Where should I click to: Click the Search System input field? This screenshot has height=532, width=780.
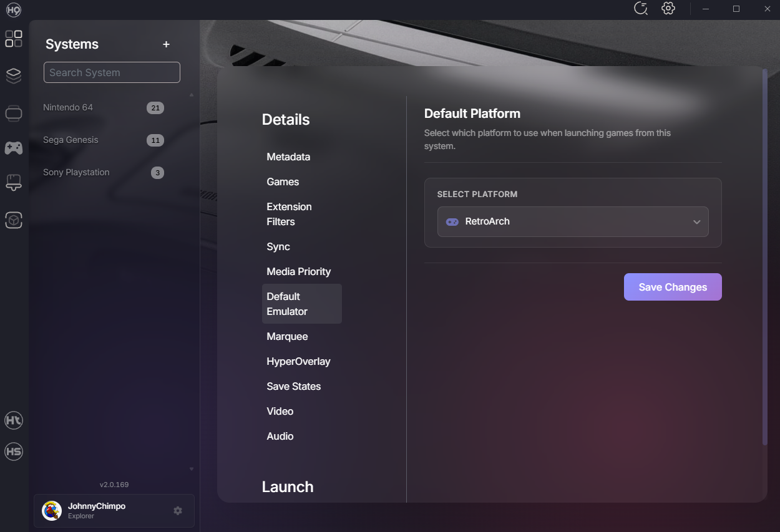[x=112, y=72]
